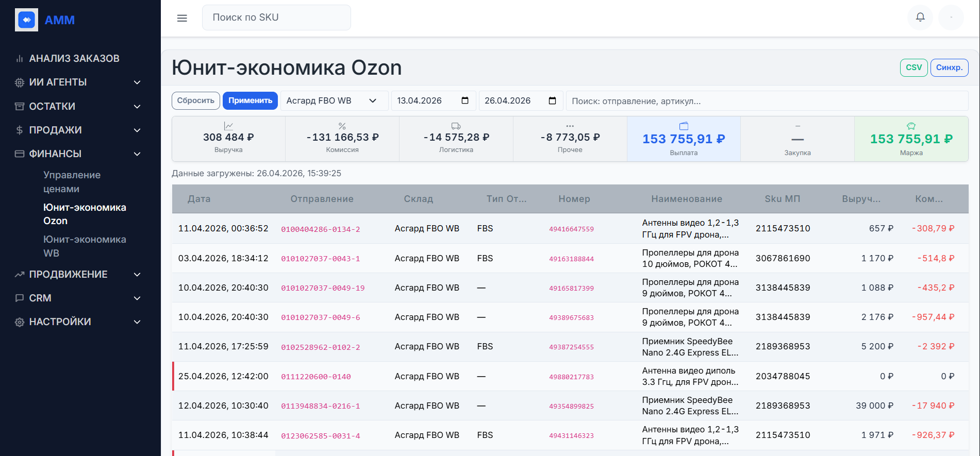Click the shipment and article search field
This screenshot has height=456, width=980.
pos(767,101)
